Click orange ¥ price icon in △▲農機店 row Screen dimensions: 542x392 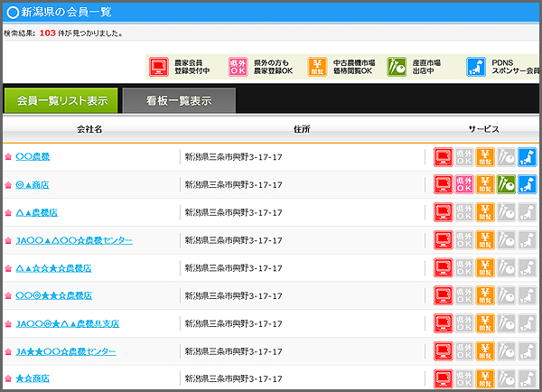click(x=485, y=212)
